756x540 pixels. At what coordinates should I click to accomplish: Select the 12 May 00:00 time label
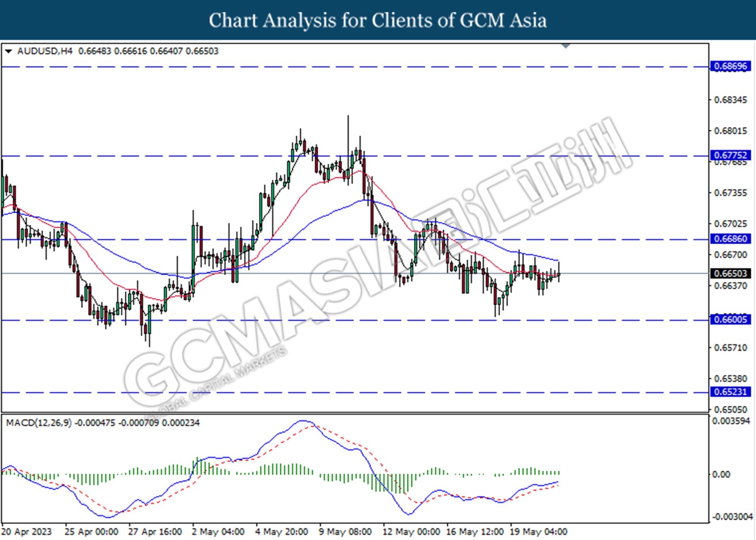[411, 532]
